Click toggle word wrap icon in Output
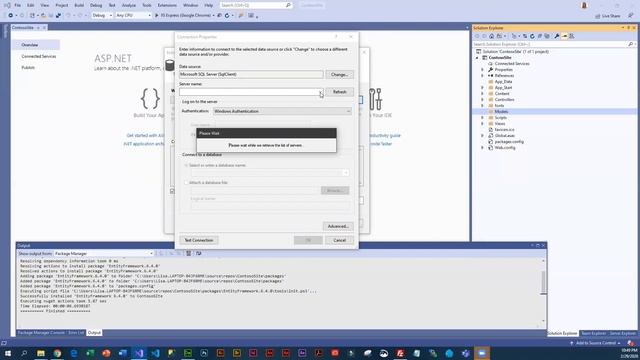 (199, 253)
